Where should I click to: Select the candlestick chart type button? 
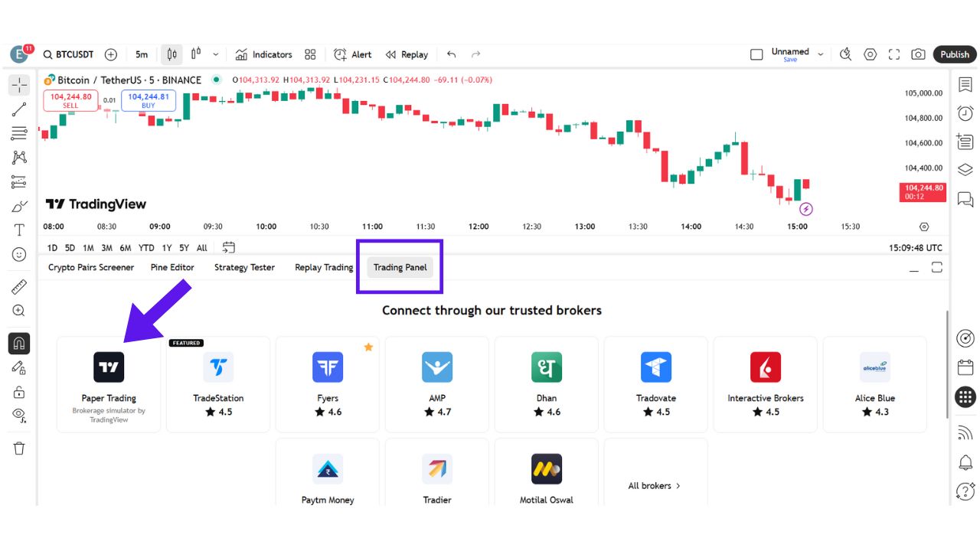click(x=171, y=54)
